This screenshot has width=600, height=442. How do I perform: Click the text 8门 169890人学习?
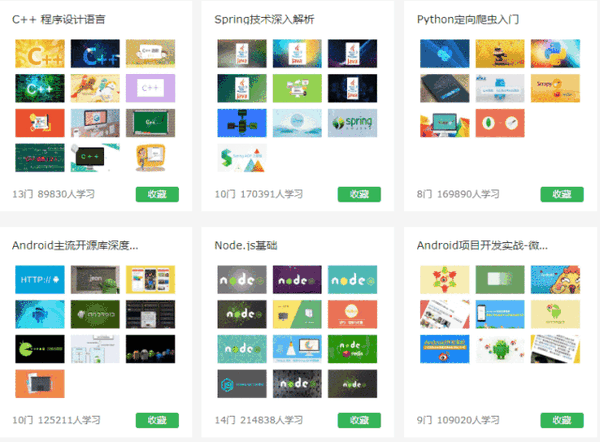[x=458, y=194]
